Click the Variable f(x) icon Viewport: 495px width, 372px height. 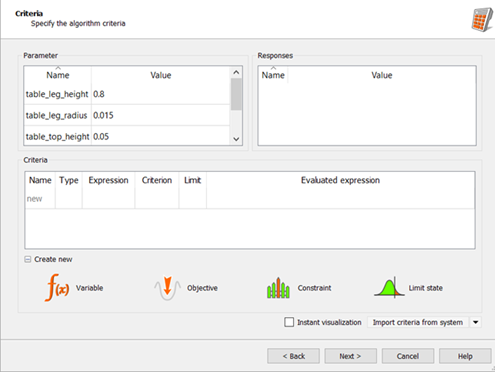point(57,288)
